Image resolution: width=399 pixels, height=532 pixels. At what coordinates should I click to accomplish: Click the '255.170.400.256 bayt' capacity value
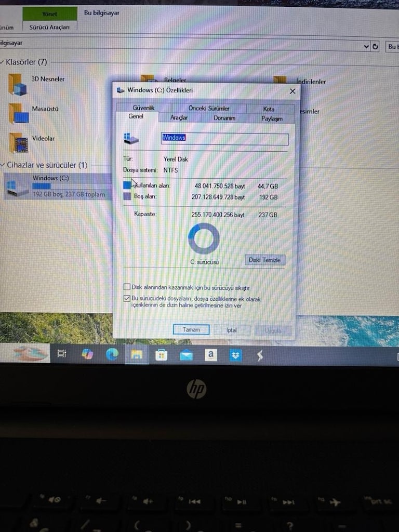pos(218,215)
